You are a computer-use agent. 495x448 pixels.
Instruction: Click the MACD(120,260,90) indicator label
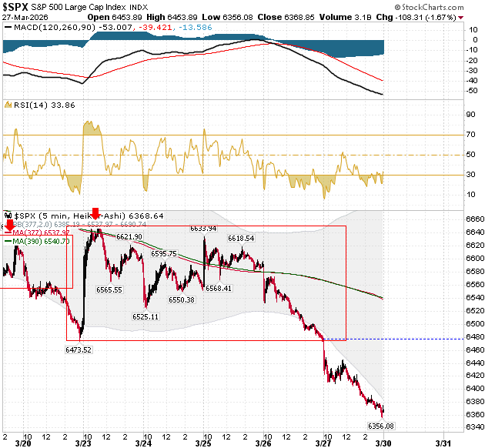click(55, 28)
